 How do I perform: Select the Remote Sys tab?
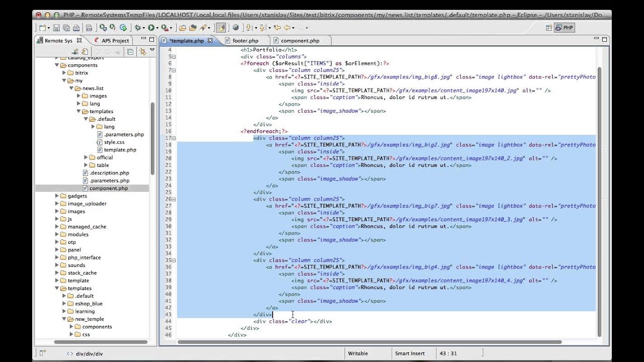58,41
